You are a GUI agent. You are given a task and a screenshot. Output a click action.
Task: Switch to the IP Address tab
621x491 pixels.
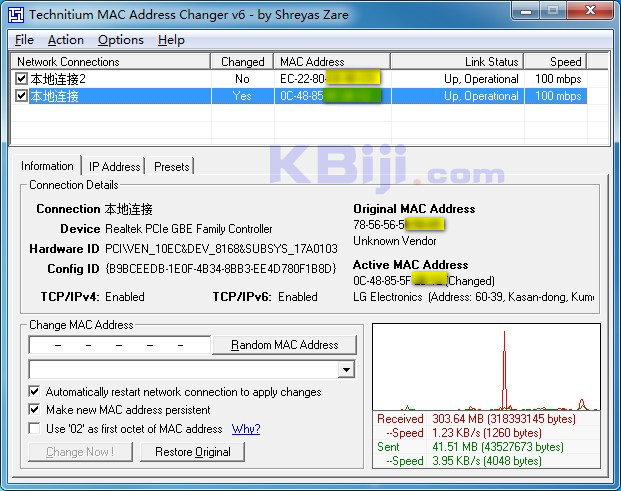114,167
